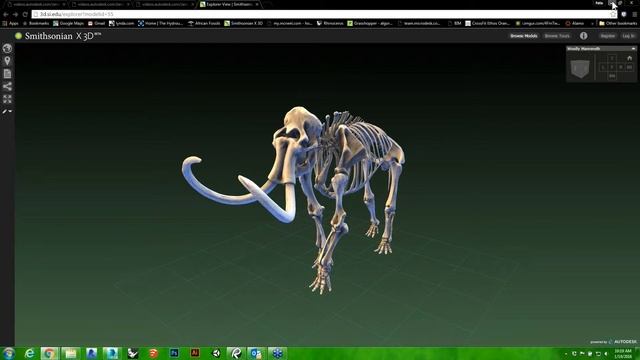
Task: Switch to the third videos.autodesk.com tab
Action: pos(164,4)
